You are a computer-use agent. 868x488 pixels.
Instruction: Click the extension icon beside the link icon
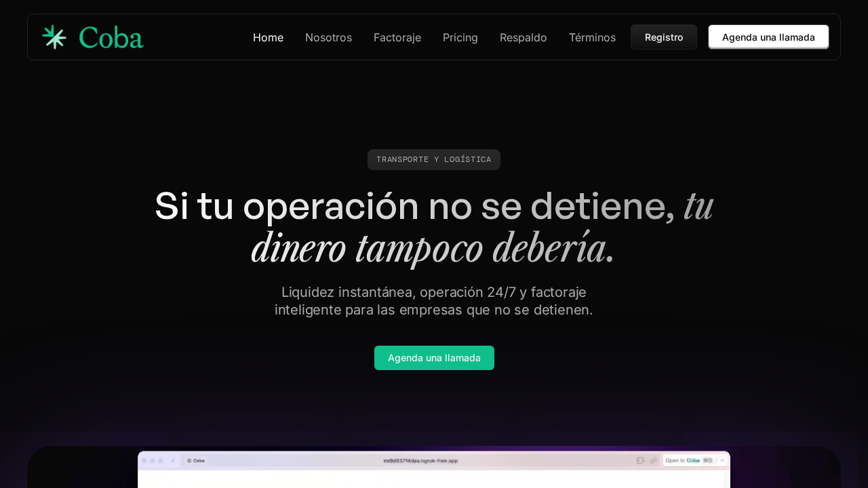(641, 460)
